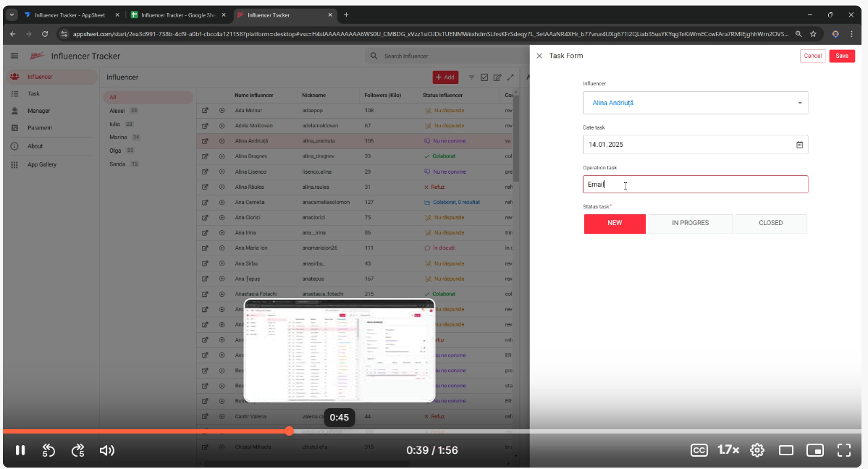Expand view with the fullscreen arrows icon

point(510,77)
